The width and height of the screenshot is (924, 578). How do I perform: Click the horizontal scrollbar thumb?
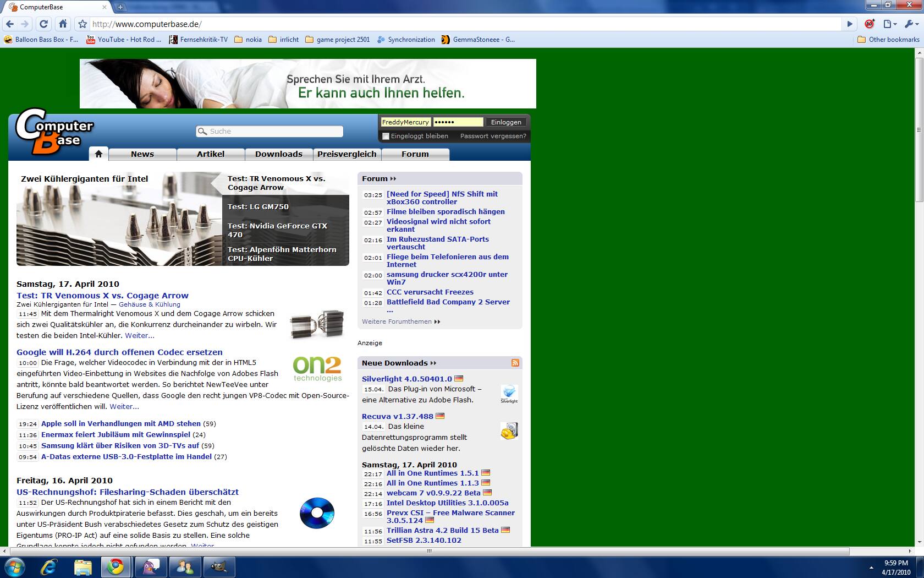[429, 551]
